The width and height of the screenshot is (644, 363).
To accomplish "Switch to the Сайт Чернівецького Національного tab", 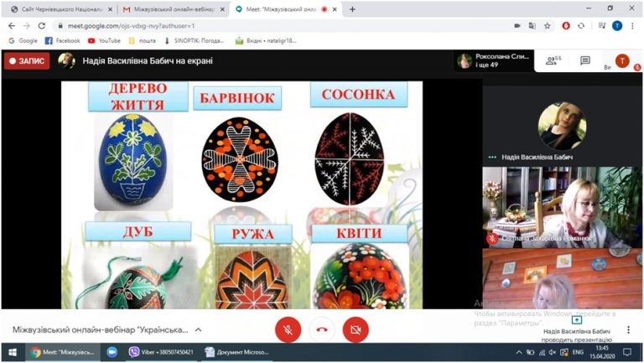I will [x=61, y=9].
